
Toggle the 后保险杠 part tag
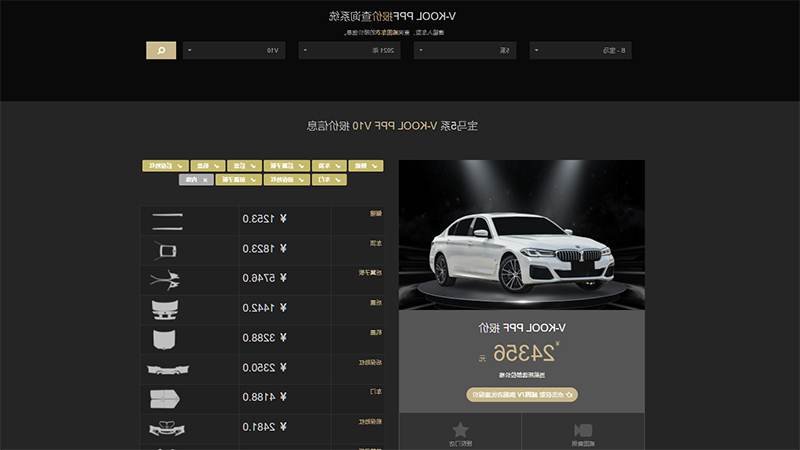(x=165, y=166)
